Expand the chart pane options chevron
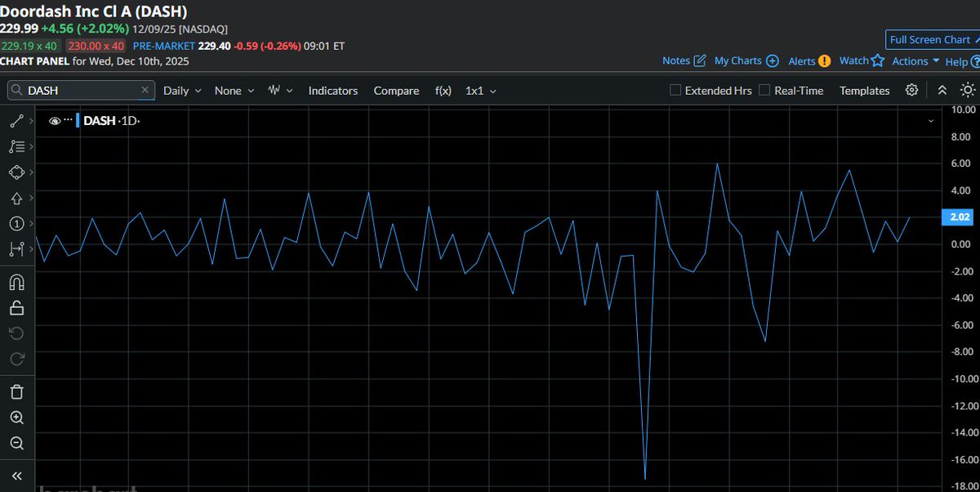980x492 pixels. (x=930, y=121)
